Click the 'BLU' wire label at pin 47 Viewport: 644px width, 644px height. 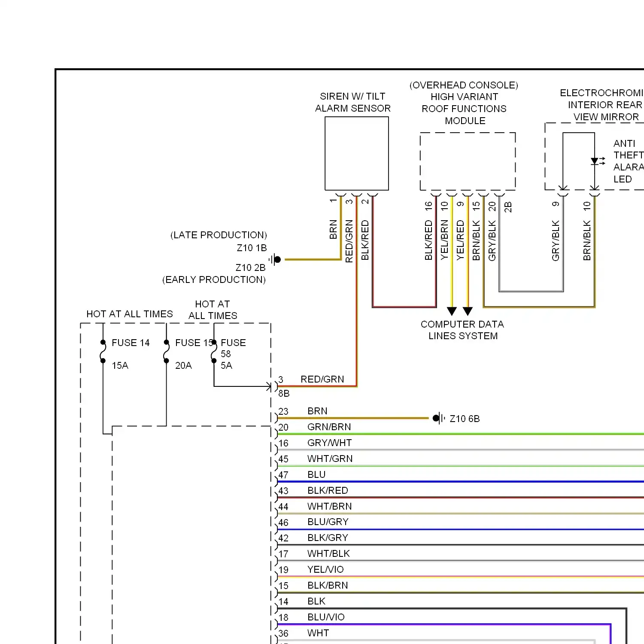(316, 474)
